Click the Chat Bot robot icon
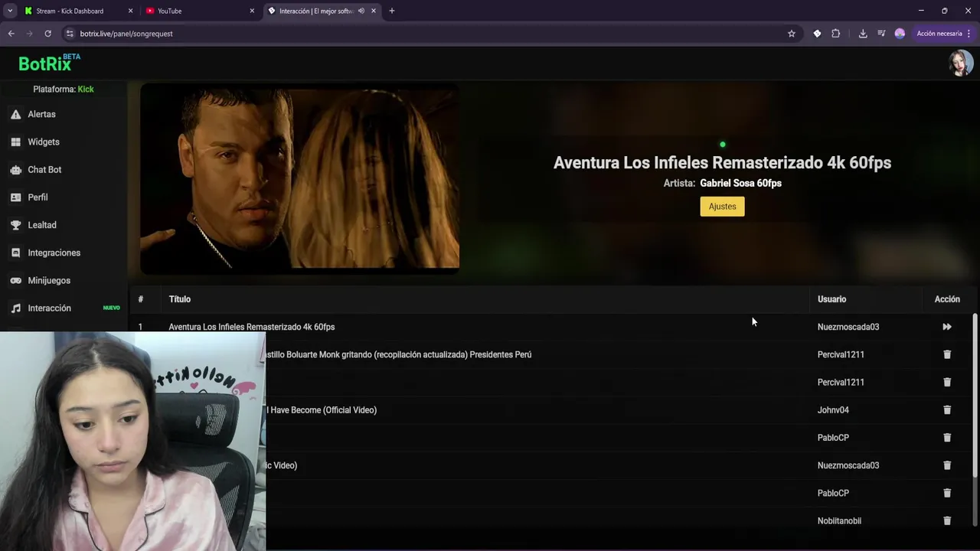This screenshot has width=980, height=551. pos(15,169)
